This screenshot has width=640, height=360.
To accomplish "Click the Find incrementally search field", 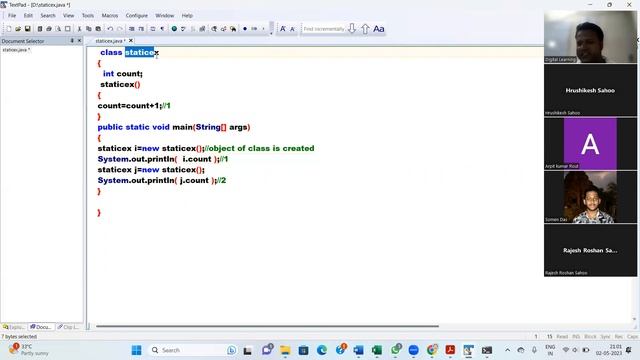I will 324,29.
